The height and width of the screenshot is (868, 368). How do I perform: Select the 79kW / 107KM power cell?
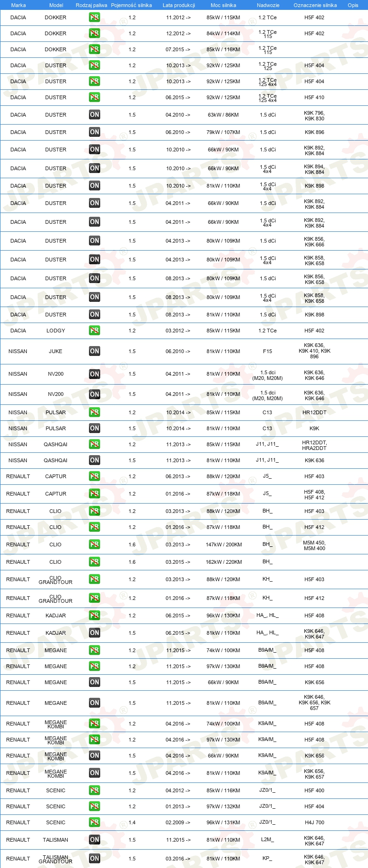(x=223, y=132)
